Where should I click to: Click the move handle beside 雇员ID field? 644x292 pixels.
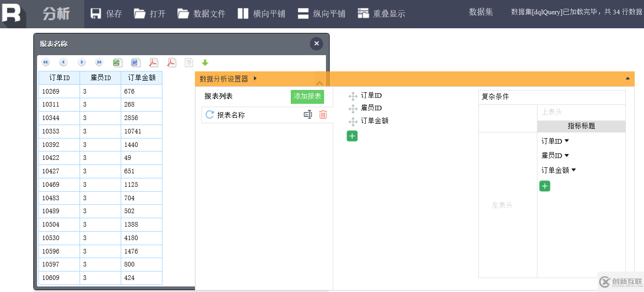(x=353, y=108)
